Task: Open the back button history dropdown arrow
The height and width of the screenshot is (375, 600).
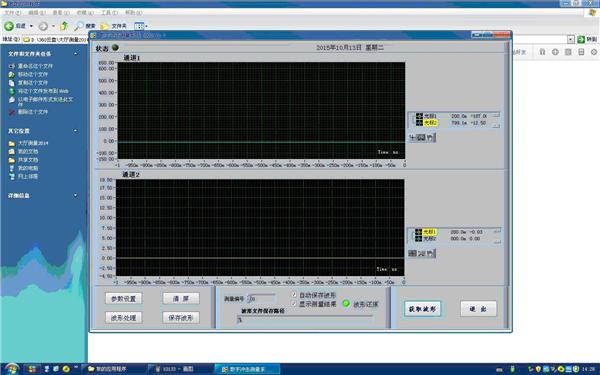Action: pyautogui.click(x=31, y=26)
